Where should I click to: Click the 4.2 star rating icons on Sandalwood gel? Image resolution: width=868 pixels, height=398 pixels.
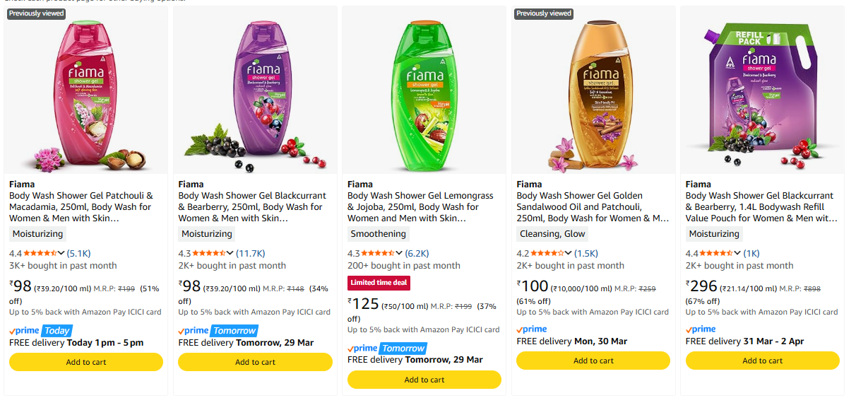[x=547, y=253]
